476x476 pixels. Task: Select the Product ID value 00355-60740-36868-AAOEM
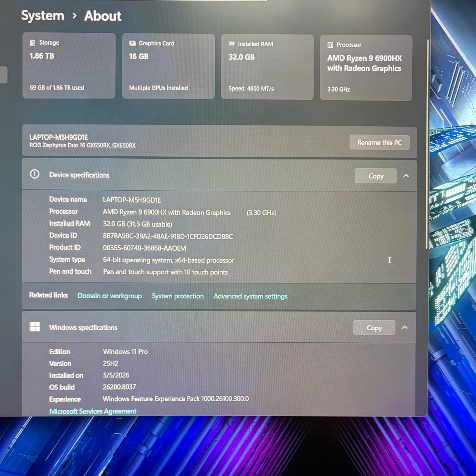[145, 248]
